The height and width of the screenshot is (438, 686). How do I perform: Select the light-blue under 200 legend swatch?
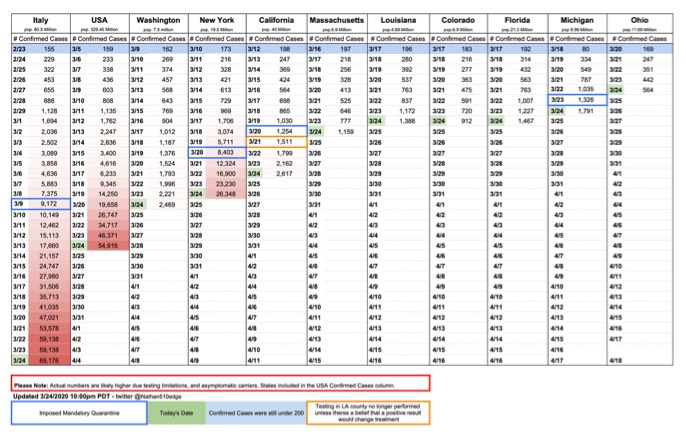pyautogui.click(x=256, y=413)
